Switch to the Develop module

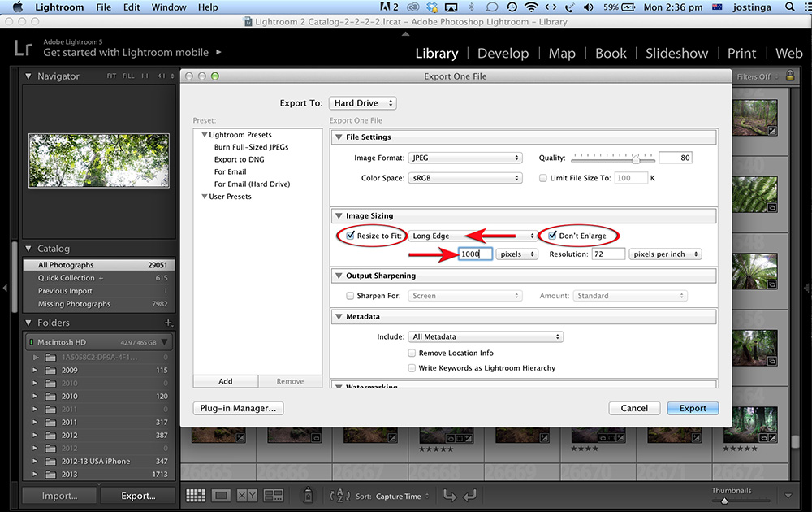[x=503, y=53]
